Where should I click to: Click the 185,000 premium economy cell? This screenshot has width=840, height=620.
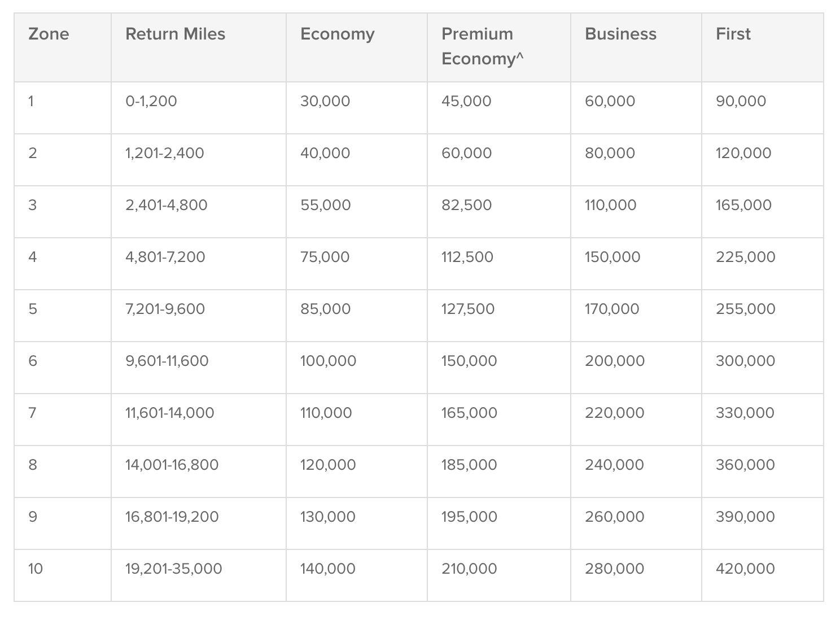click(x=469, y=465)
